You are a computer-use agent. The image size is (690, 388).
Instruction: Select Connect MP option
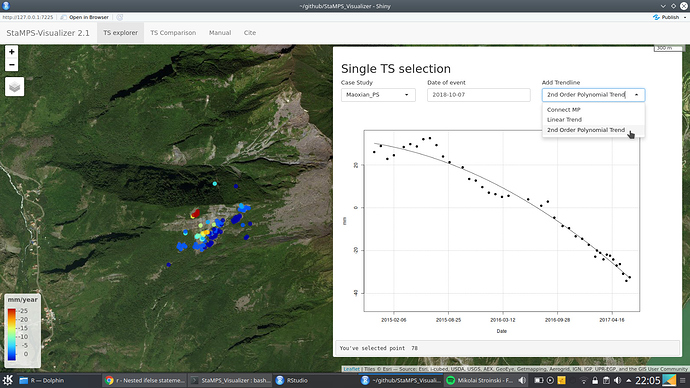pyautogui.click(x=593, y=110)
